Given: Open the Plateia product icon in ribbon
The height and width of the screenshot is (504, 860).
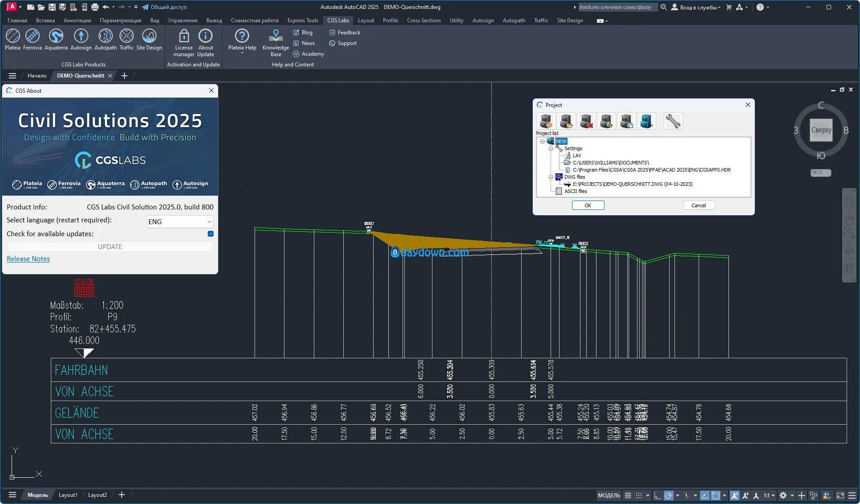Looking at the screenshot, I should 12,39.
